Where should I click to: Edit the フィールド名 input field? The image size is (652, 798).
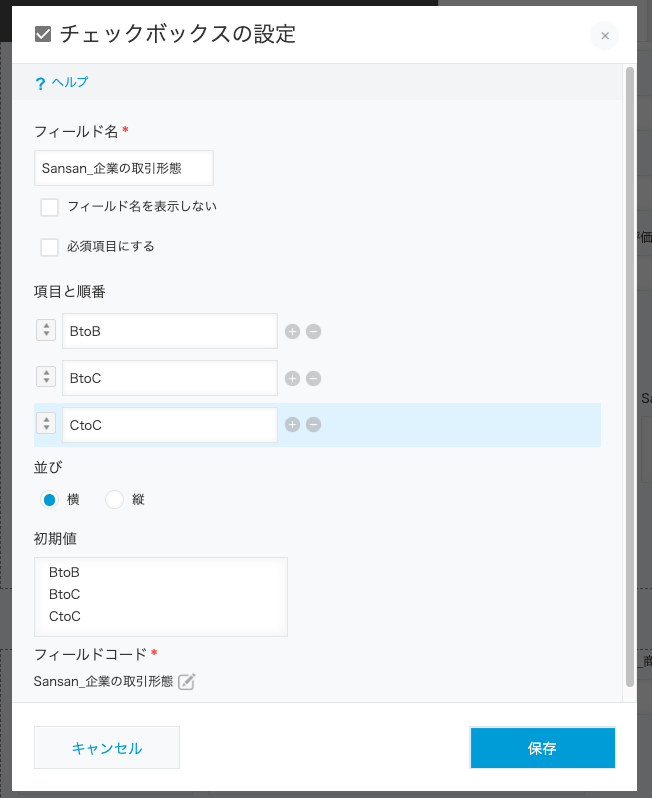[124, 168]
